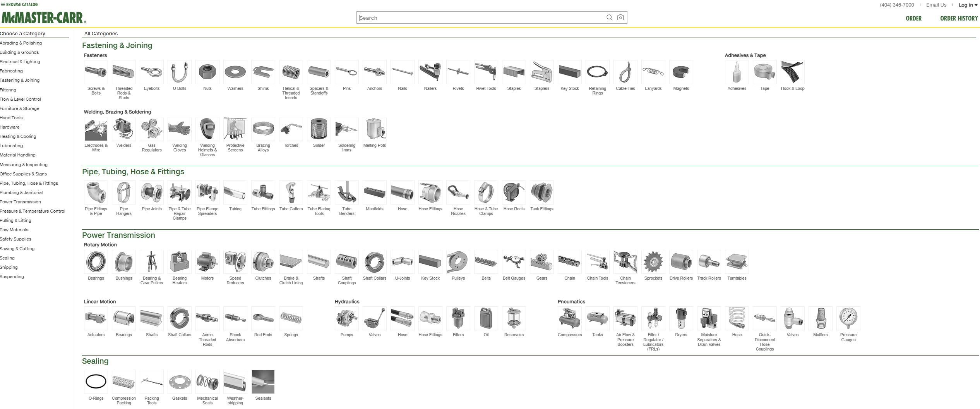Viewport: 980px width, 409px height.
Task: Open Pipe, Tubing, Hose & Fittings heading
Action: tap(133, 172)
